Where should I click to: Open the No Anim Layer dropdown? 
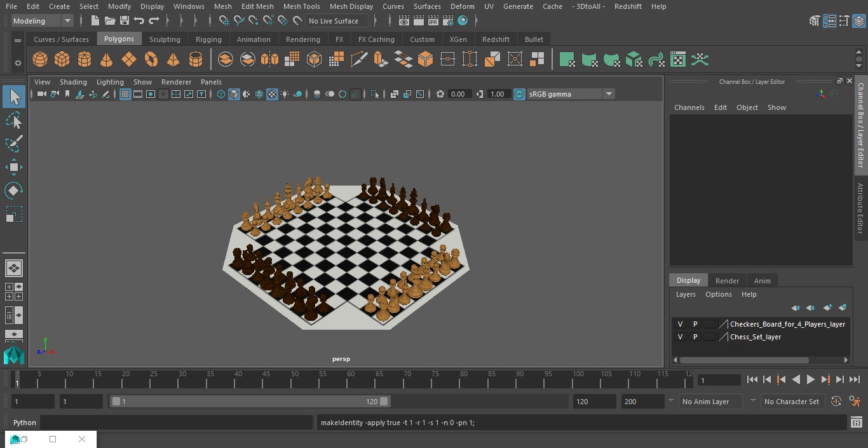[x=711, y=402]
